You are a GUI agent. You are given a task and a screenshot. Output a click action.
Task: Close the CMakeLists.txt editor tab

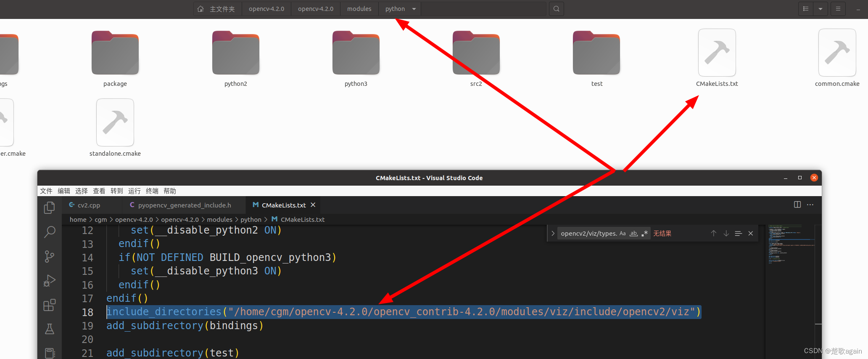coord(313,205)
